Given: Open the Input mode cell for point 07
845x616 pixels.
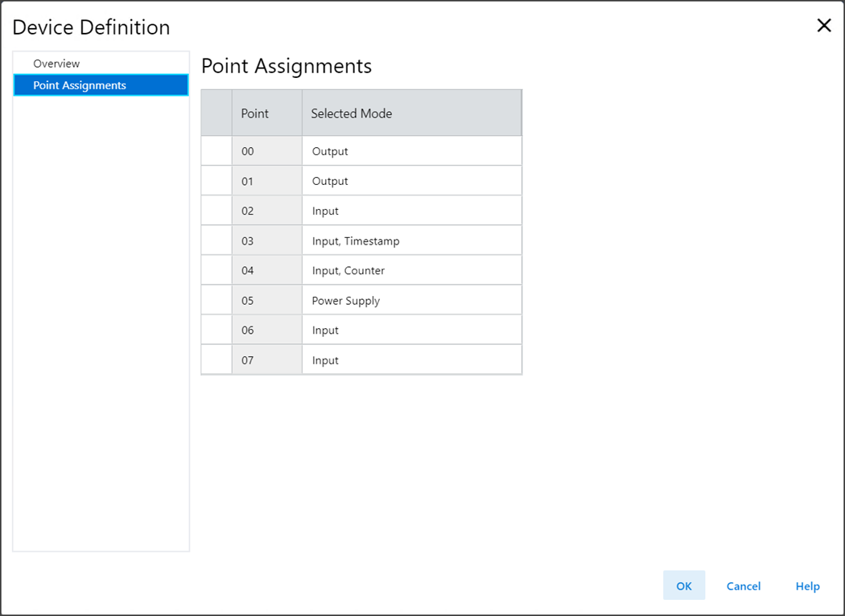Looking at the screenshot, I should click(x=410, y=360).
